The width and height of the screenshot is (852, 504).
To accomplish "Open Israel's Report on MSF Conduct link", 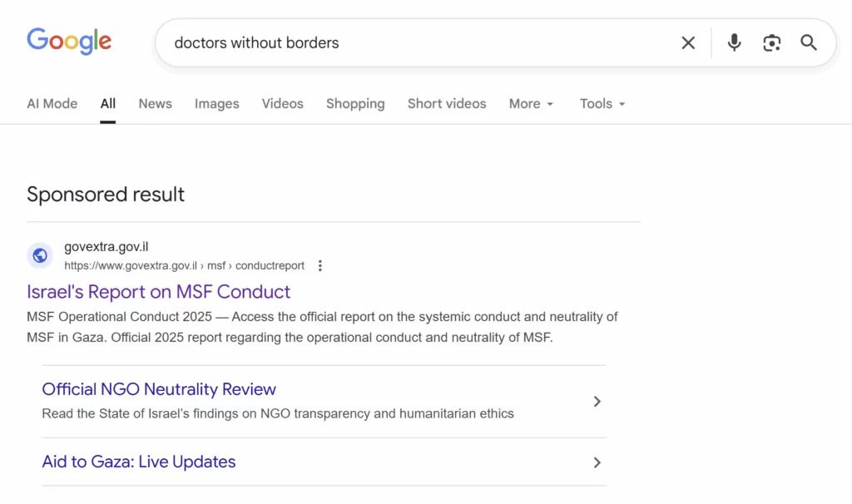I will 158,292.
